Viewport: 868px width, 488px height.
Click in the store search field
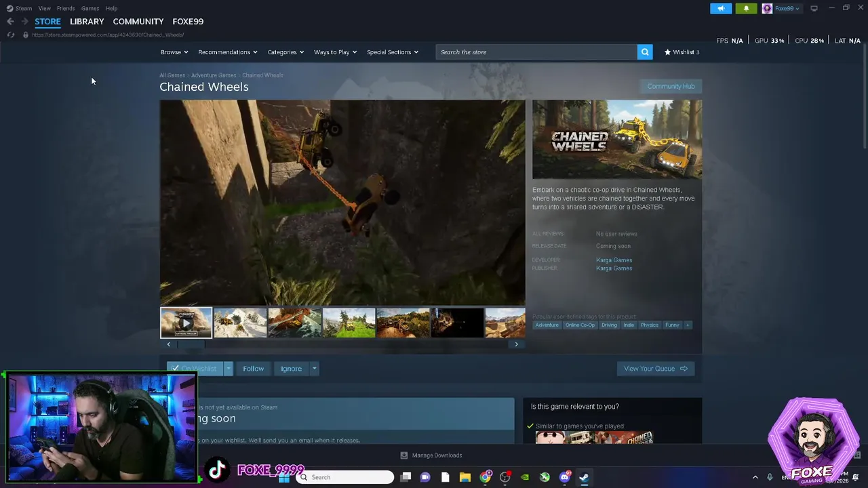[536, 52]
